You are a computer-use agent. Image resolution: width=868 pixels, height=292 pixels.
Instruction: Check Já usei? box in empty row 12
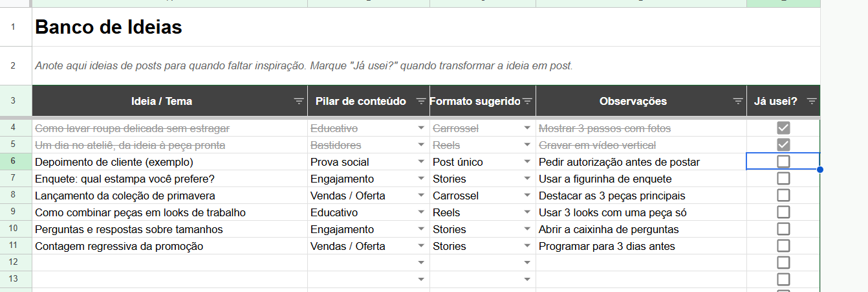pyautogui.click(x=783, y=262)
